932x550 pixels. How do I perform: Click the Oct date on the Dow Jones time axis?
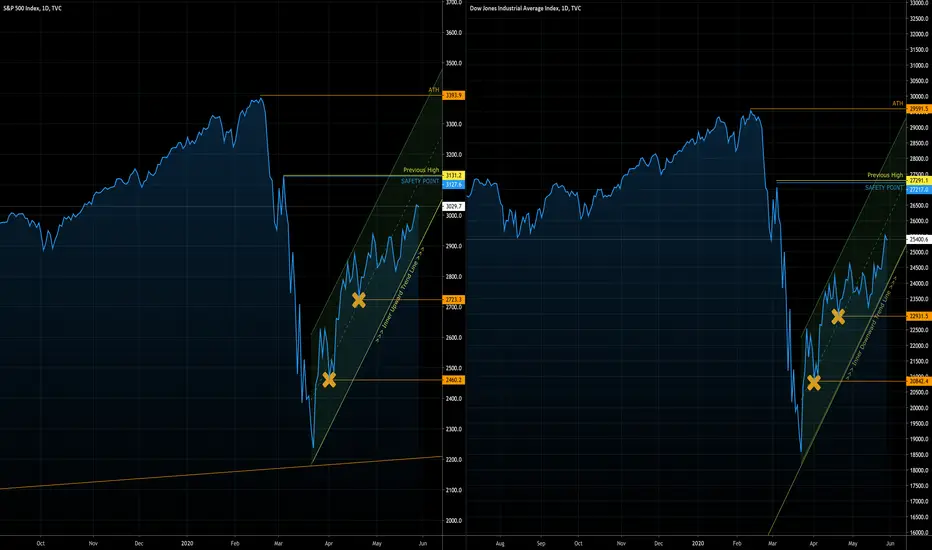pyautogui.click(x=578, y=543)
